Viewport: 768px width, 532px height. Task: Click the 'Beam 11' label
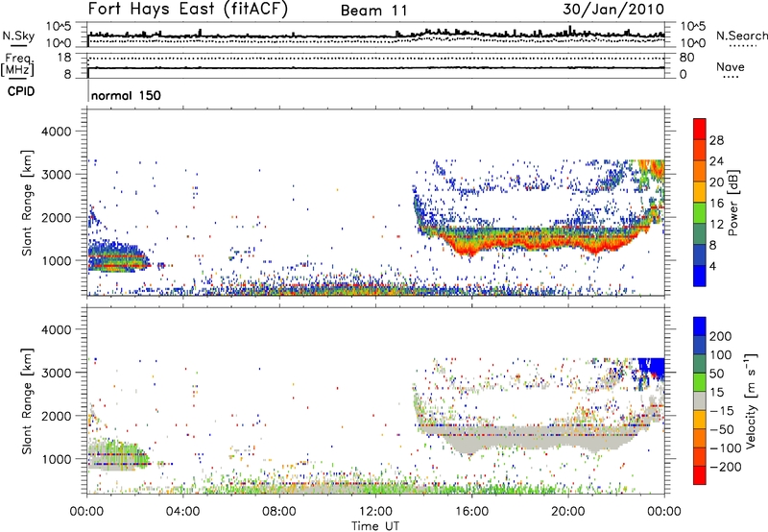(373, 11)
